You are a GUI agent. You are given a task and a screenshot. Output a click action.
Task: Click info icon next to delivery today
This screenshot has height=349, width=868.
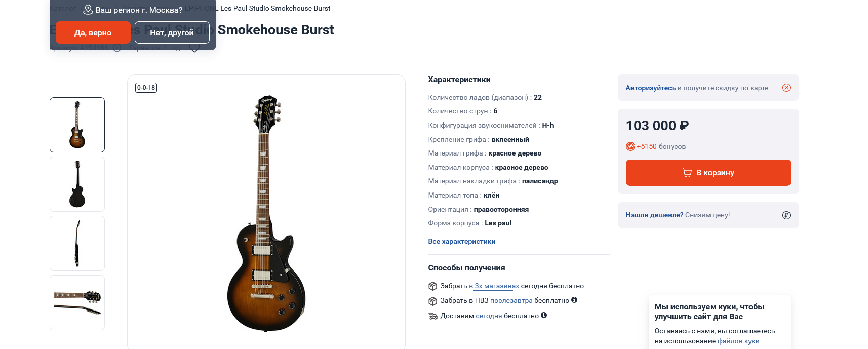[x=544, y=315]
